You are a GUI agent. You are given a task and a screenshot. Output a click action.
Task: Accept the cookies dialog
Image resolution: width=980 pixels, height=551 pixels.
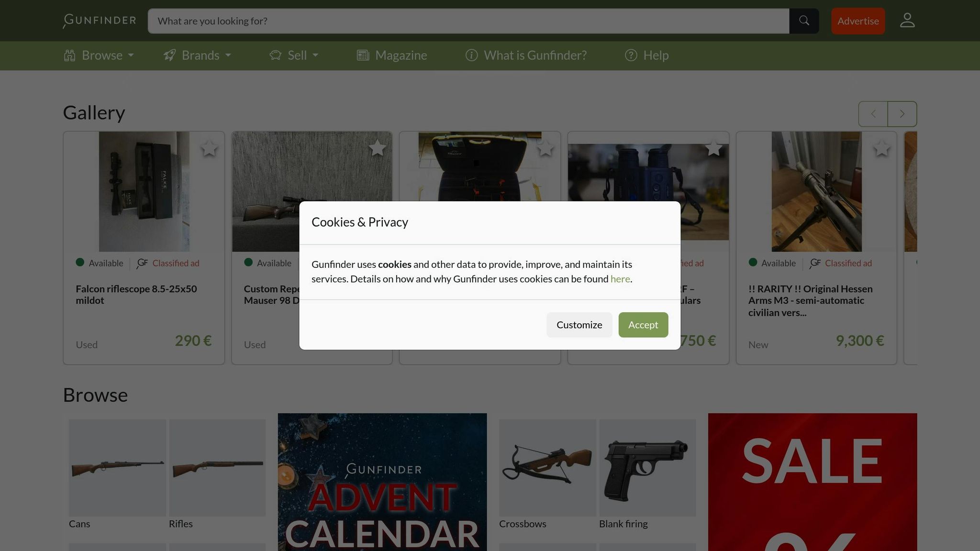643,325
